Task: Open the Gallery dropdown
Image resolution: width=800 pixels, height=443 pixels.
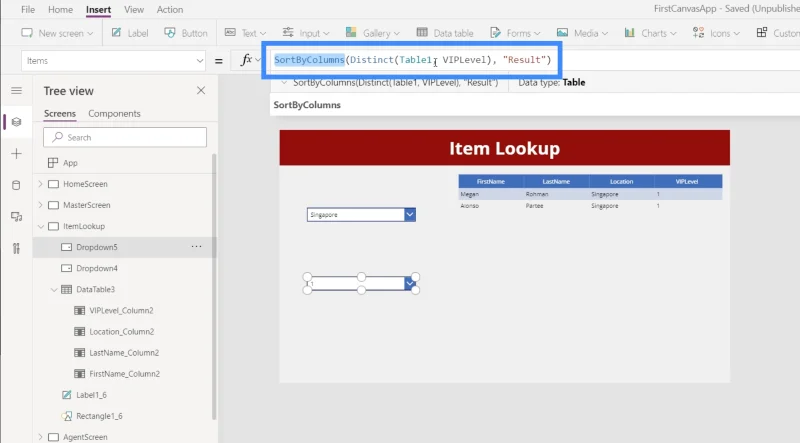Action: [372, 33]
